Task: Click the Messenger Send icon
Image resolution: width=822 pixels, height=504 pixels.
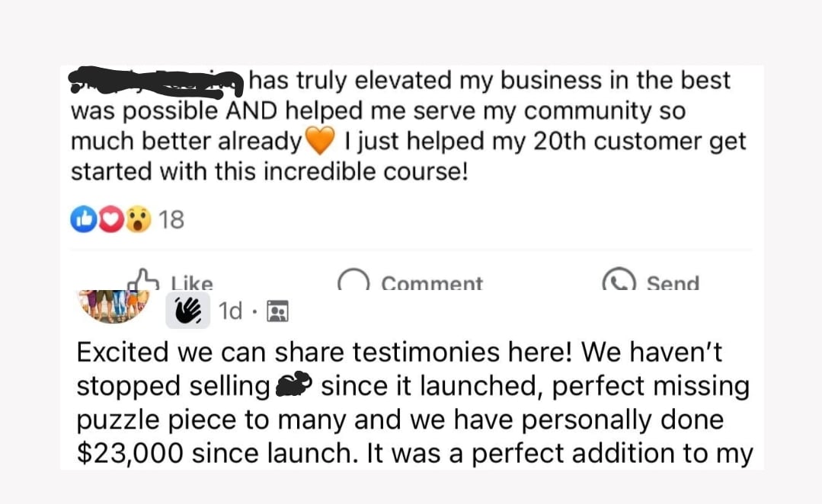Action: 618,282
